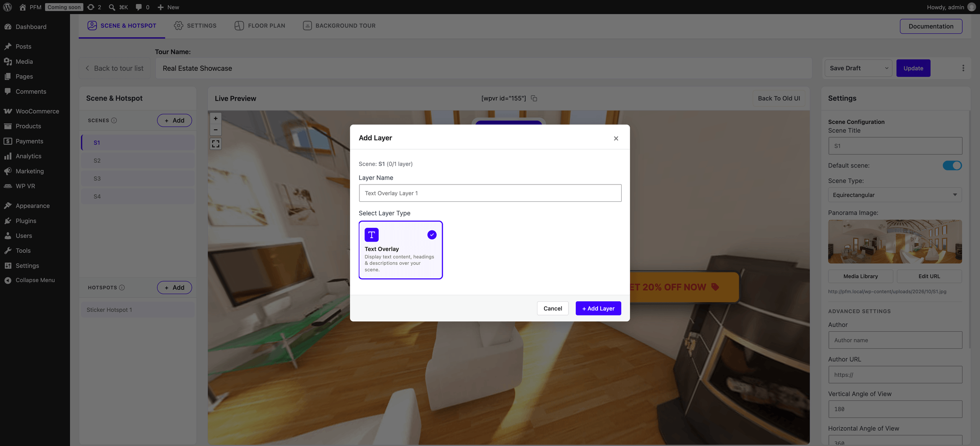
Task: Click Back To Old UI button
Action: [x=779, y=98]
